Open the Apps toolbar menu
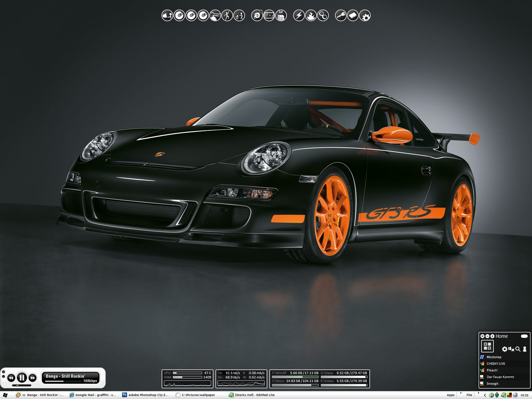The height and width of the screenshot is (399, 532). pos(451,395)
